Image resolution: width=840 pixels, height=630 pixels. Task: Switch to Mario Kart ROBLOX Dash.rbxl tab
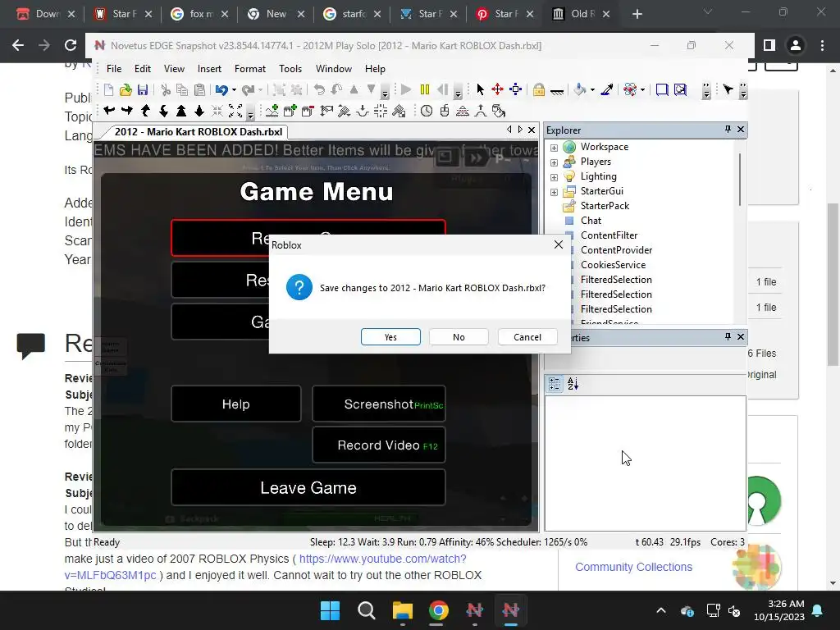[199, 132]
